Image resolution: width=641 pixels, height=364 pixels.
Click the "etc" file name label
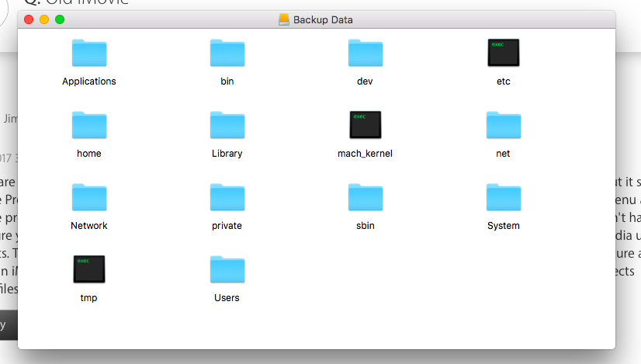pos(503,81)
